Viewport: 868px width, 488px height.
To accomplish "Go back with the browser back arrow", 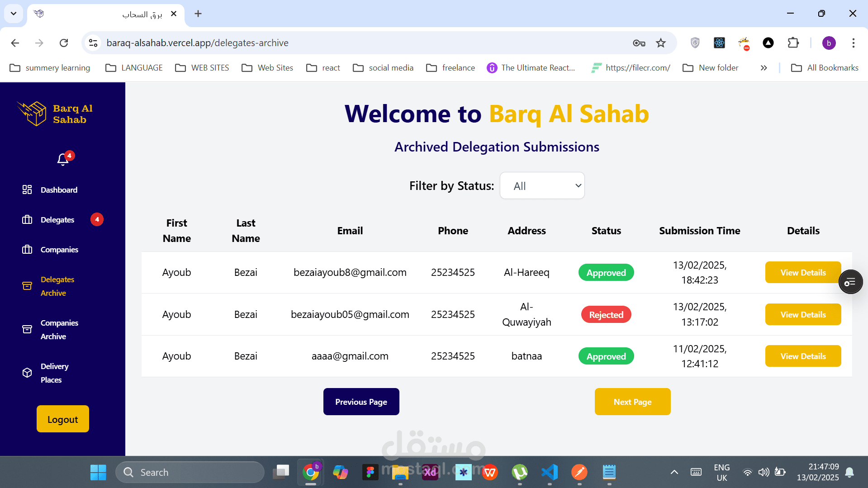I will [x=15, y=43].
